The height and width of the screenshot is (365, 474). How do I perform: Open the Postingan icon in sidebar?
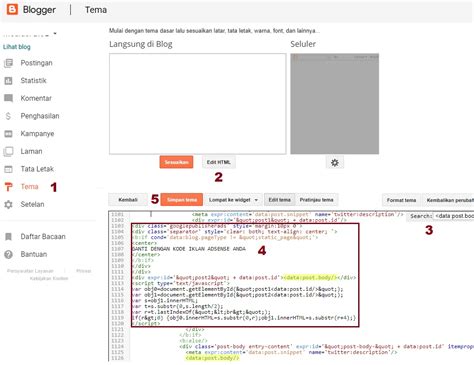8,63
